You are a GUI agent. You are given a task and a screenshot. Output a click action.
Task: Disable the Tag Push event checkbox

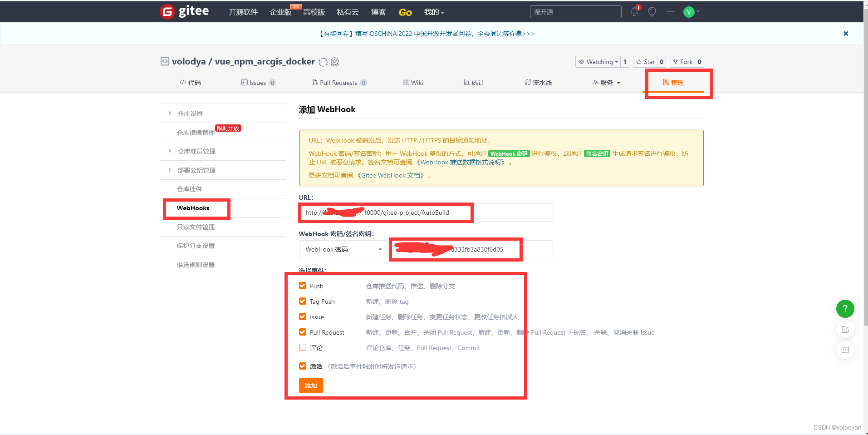tap(302, 301)
